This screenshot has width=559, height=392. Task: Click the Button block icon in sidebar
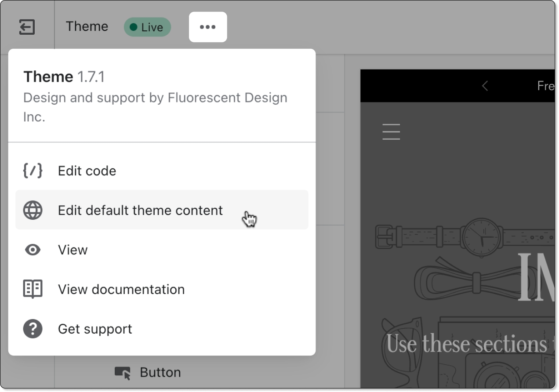tap(123, 373)
